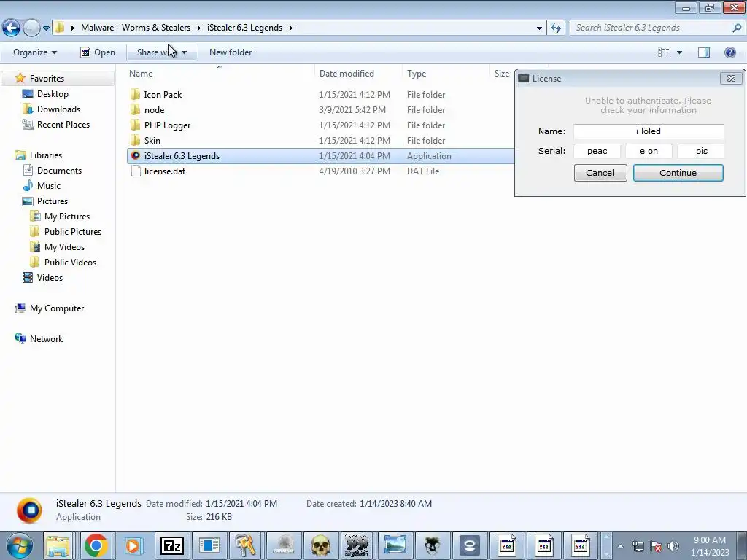Open the view options dropdown arrow

pyautogui.click(x=679, y=52)
